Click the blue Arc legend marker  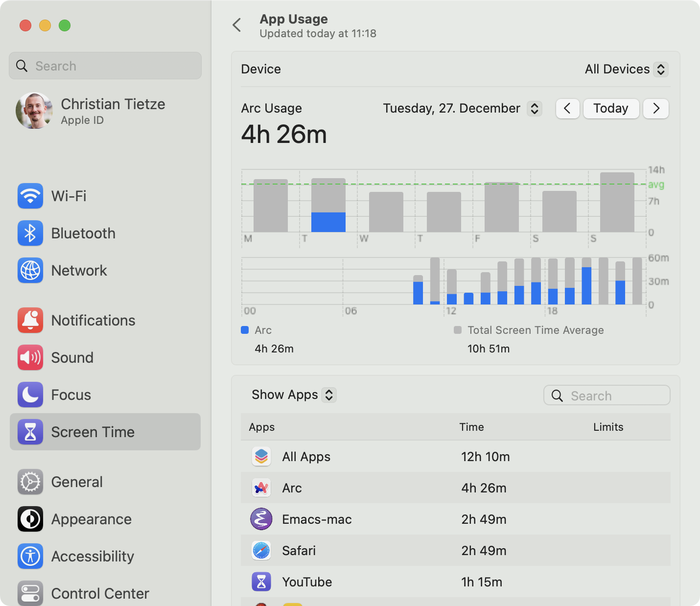[244, 330]
